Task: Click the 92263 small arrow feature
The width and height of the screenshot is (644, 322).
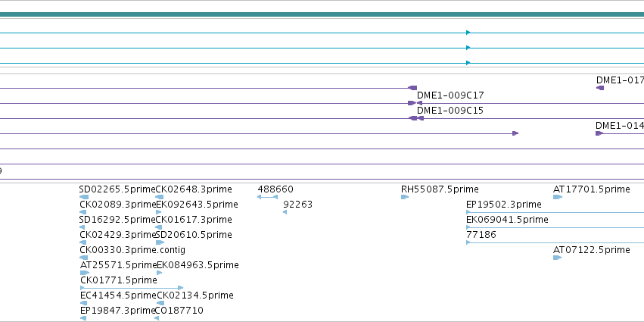Action: coord(285,212)
